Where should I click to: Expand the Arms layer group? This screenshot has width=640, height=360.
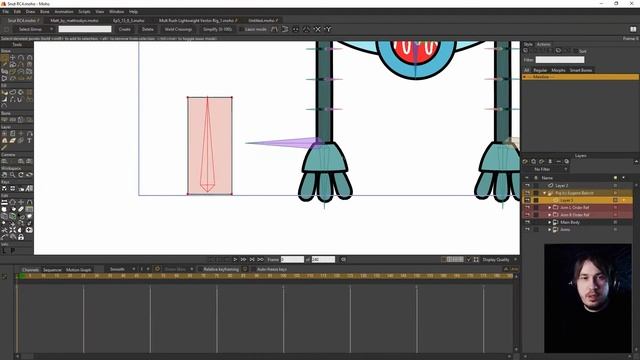tap(549, 230)
